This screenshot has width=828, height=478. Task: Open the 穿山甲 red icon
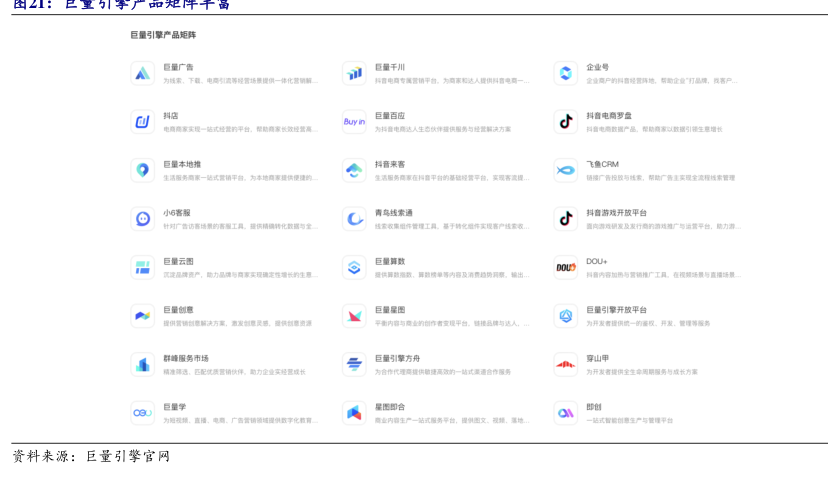coord(566,364)
